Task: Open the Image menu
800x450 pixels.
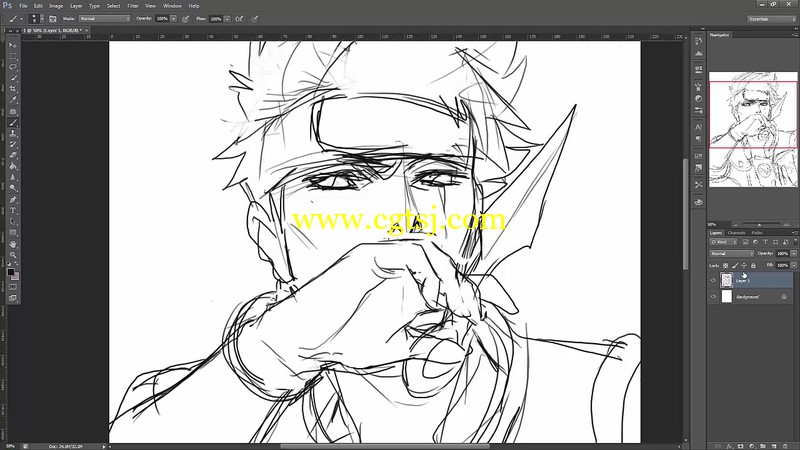Action: pos(56,6)
